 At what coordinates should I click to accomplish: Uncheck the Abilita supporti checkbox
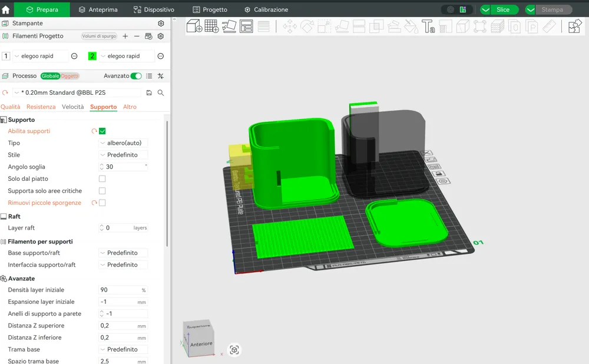tap(102, 131)
